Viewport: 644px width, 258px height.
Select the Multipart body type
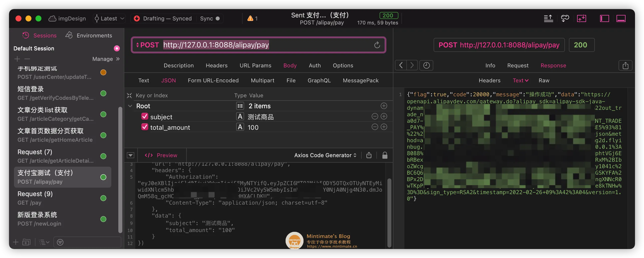(263, 81)
